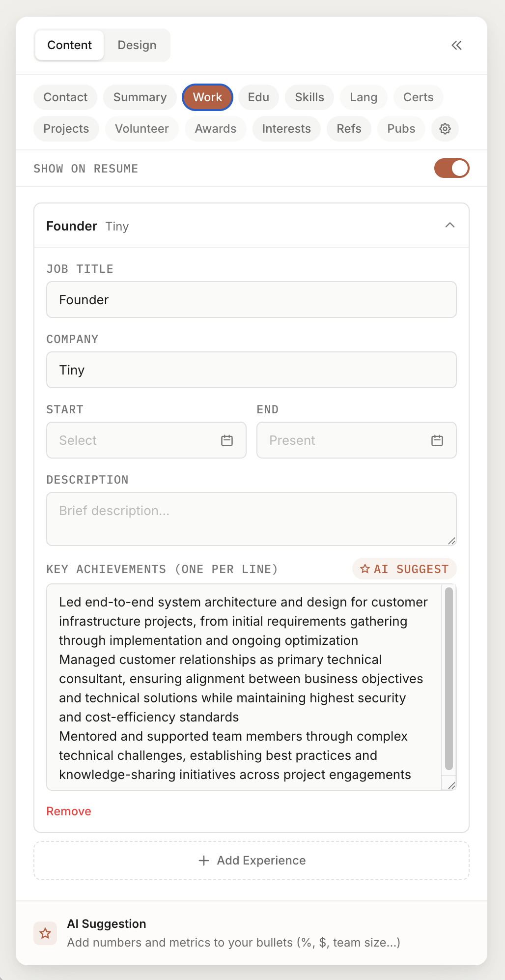Image resolution: width=505 pixels, height=980 pixels.
Task: Switch to the Design tab
Action: point(137,45)
